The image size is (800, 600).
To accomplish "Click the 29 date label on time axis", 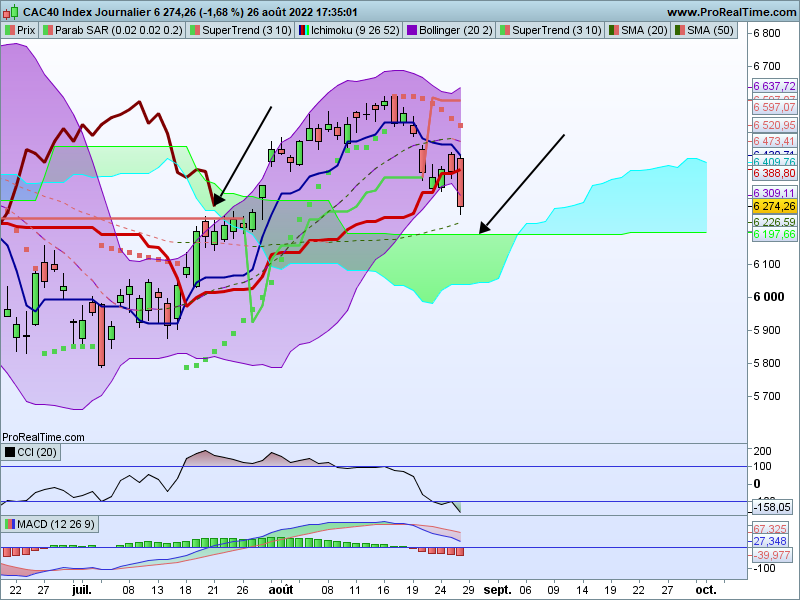I will pos(468,590).
